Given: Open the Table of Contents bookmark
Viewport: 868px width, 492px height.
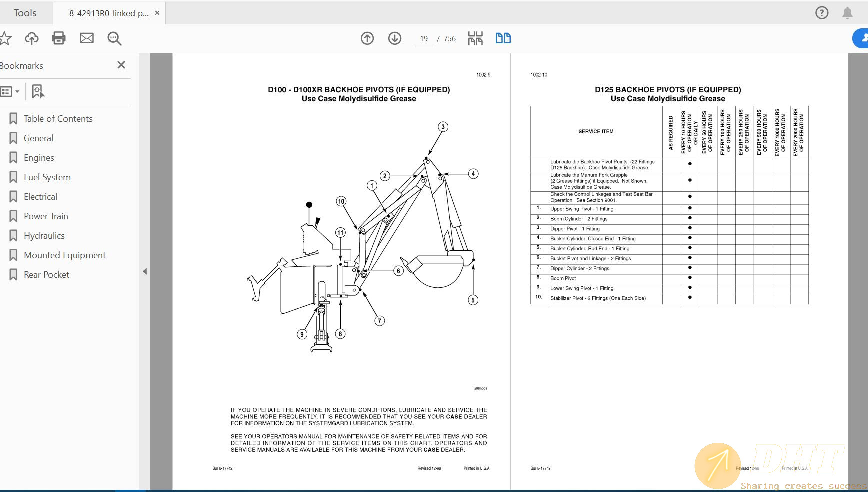Looking at the screenshot, I should (x=58, y=118).
